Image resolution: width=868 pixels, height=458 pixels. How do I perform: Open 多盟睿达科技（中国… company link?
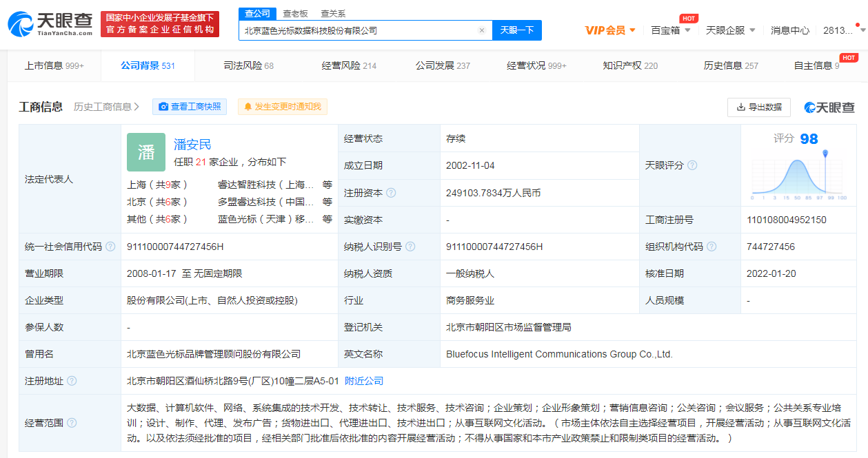tap(267, 202)
